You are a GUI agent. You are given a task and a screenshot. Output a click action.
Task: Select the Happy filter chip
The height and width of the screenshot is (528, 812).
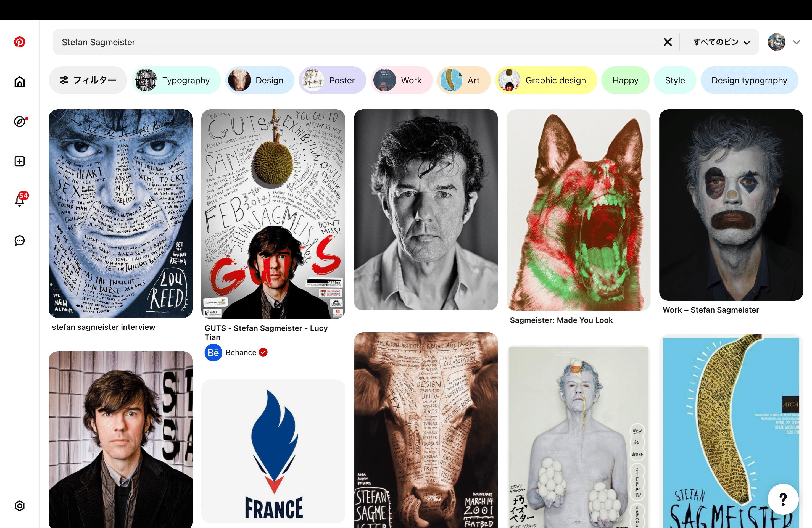[625, 80]
